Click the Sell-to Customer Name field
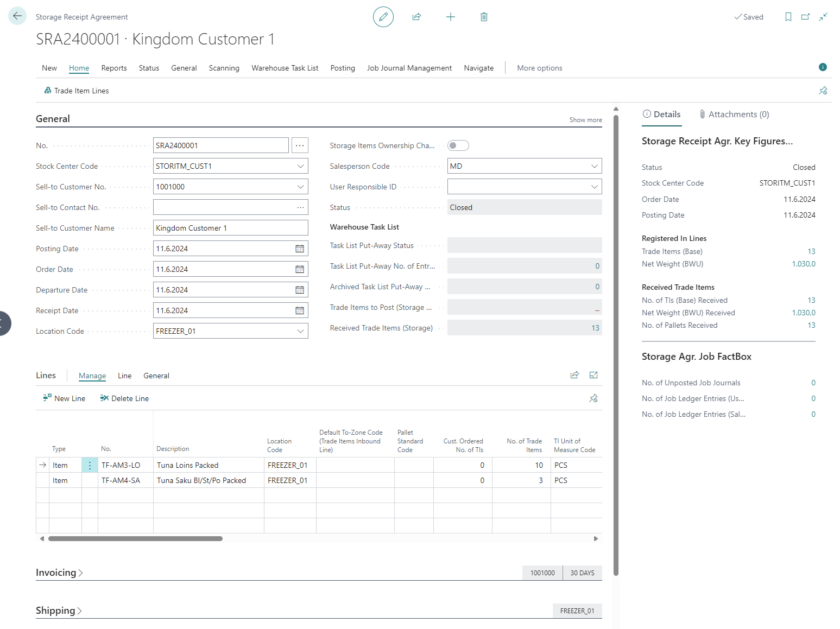The height and width of the screenshot is (629, 840). [x=230, y=228]
